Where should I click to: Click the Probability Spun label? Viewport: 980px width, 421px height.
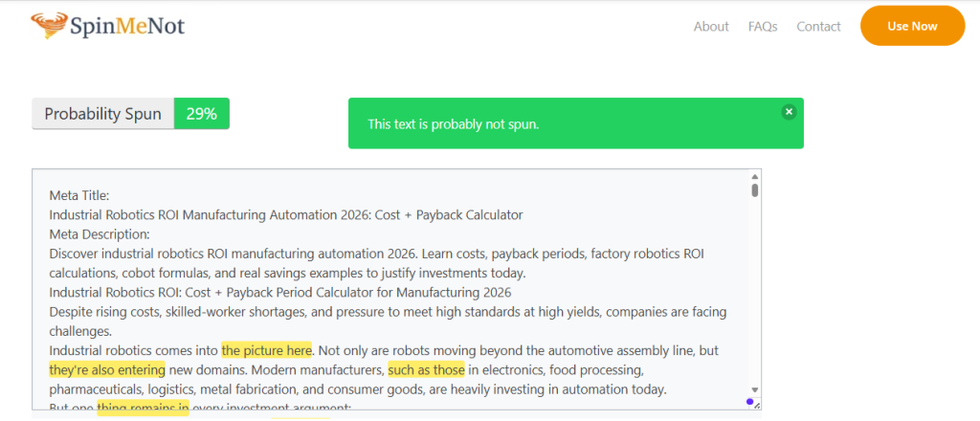click(x=103, y=114)
